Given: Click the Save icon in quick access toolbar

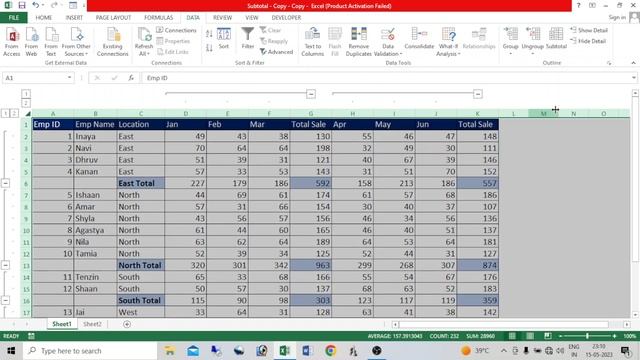Looking at the screenshot, I should point(22,5).
